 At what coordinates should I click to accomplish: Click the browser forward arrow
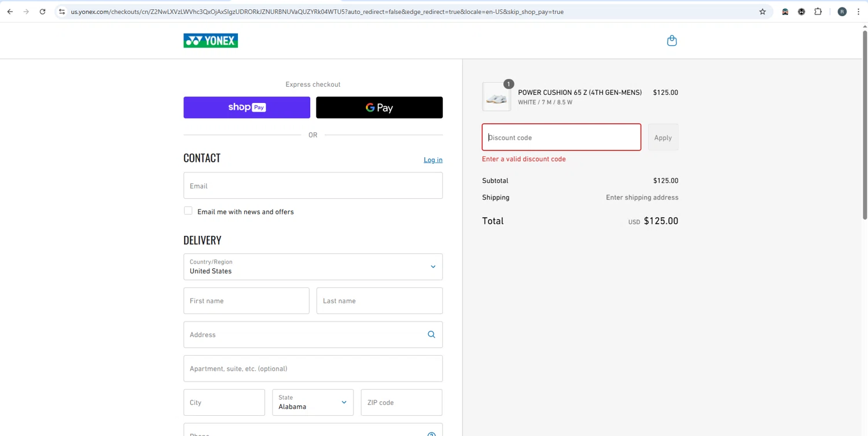point(26,12)
